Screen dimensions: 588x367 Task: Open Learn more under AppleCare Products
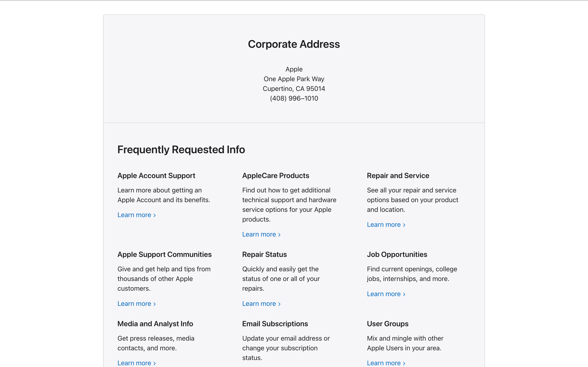pos(261,235)
